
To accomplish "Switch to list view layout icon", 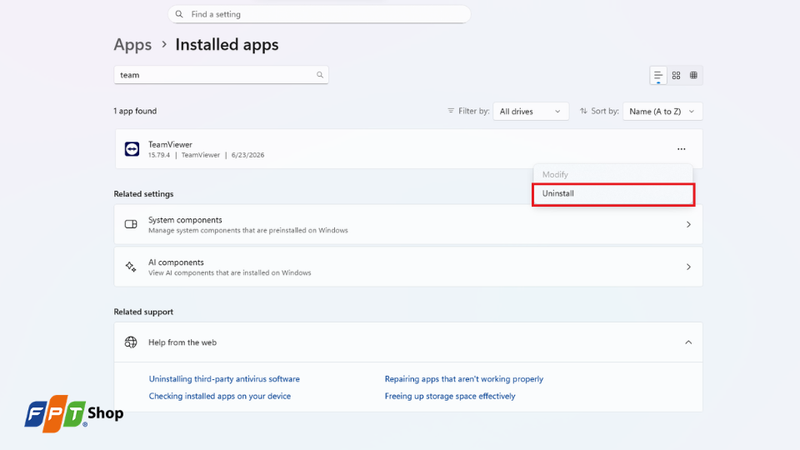I will [x=658, y=76].
